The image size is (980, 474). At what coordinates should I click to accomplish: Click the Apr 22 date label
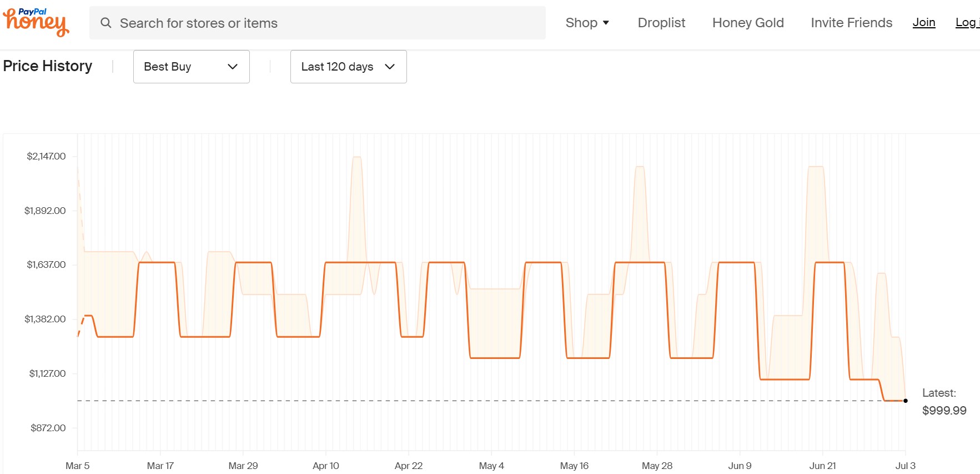pos(409,466)
